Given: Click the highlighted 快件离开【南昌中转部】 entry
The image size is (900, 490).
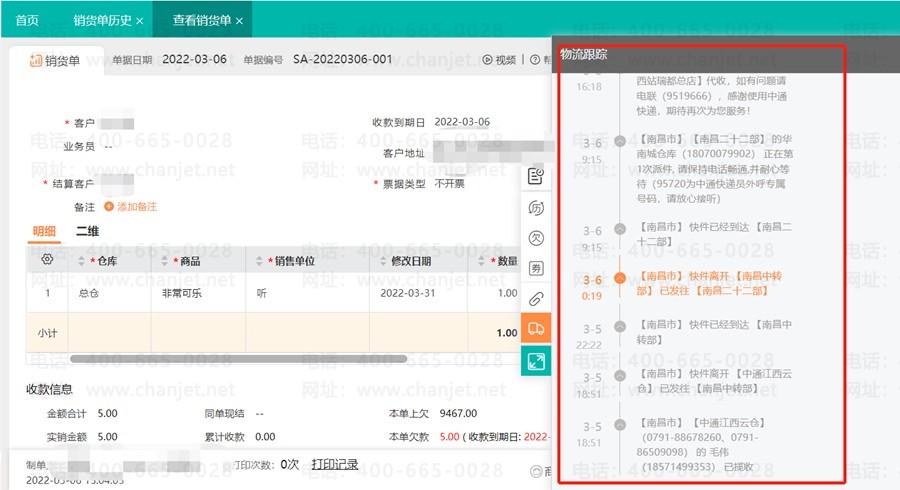Looking at the screenshot, I should 709,283.
